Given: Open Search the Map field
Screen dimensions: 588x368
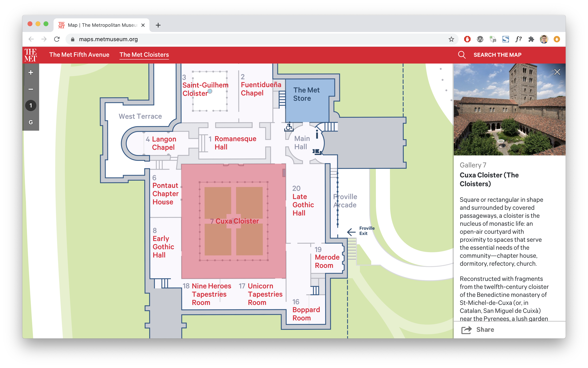Looking at the screenshot, I should pos(497,55).
